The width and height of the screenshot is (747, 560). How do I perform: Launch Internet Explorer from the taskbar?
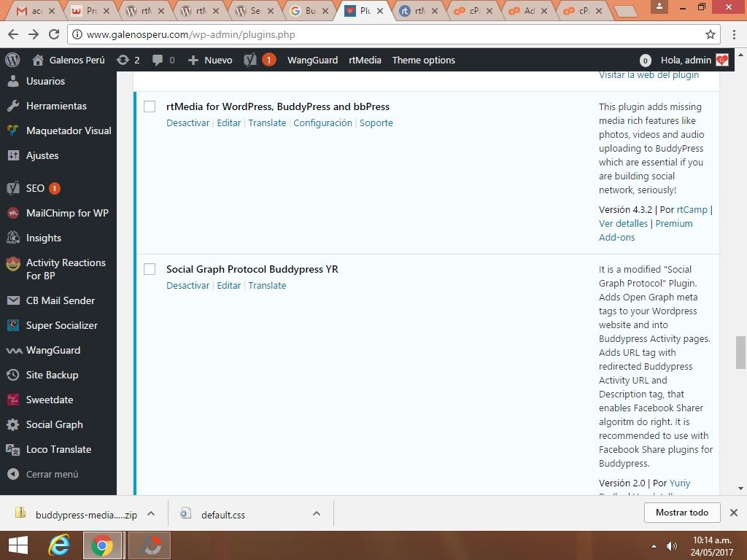(59, 545)
